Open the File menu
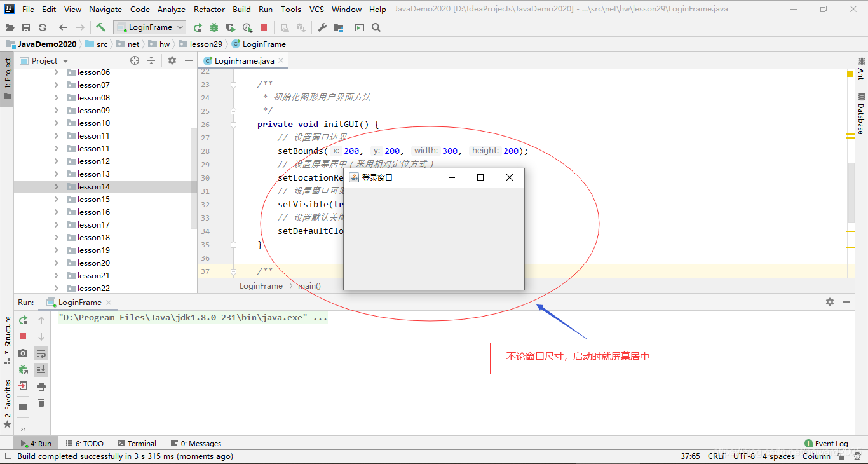868x464 pixels. pyautogui.click(x=28, y=9)
